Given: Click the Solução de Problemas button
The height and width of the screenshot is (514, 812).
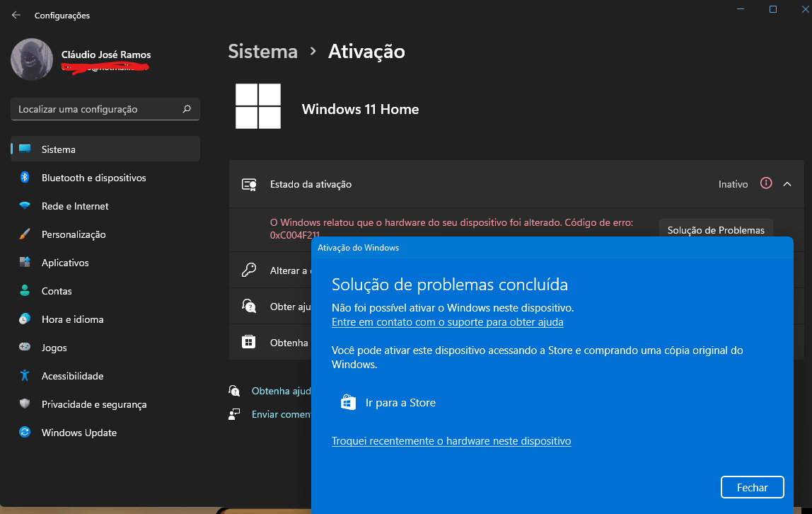Looking at the screenshot, I should tap(716, 229).
